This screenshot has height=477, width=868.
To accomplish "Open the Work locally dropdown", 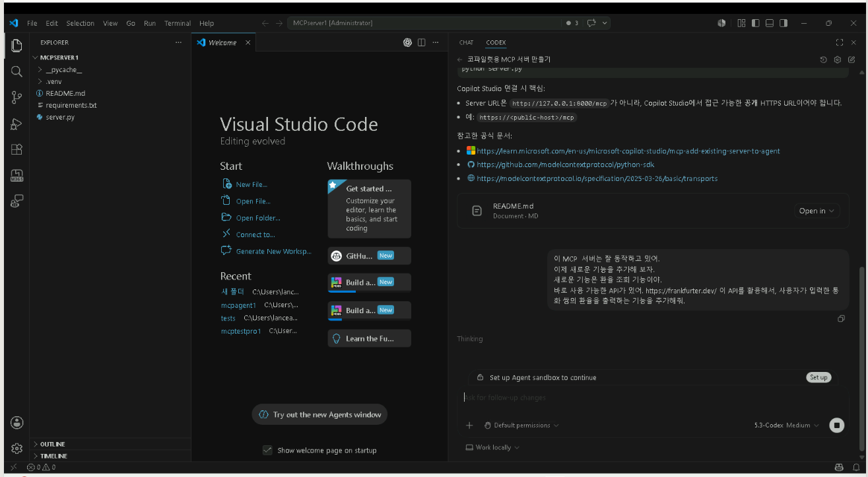I will pyautogui.click(x=492, y=447).
